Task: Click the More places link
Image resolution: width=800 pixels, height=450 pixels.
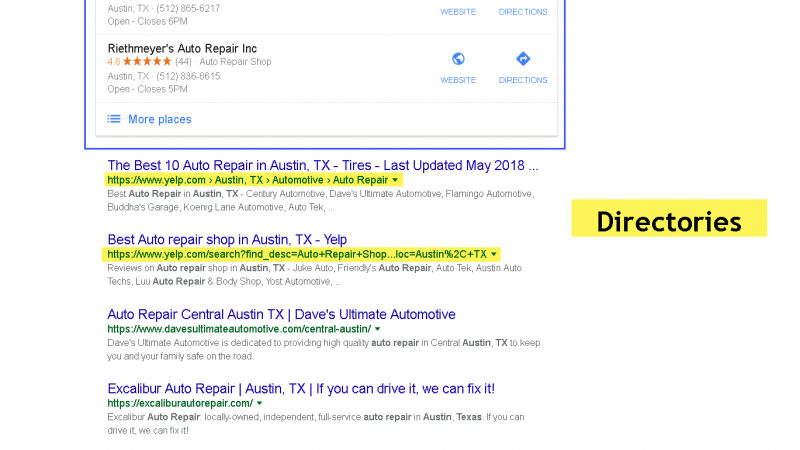Action: coord(159,119)
